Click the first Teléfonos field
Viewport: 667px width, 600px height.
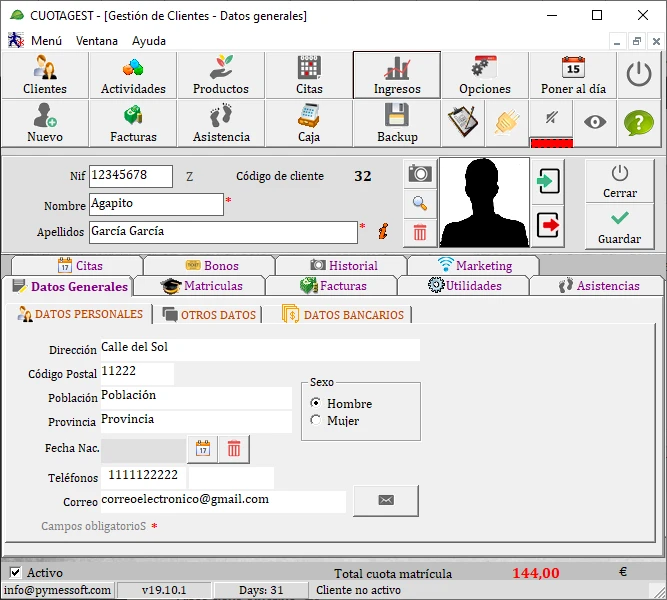pyautogui.click(x=143, y=477)
